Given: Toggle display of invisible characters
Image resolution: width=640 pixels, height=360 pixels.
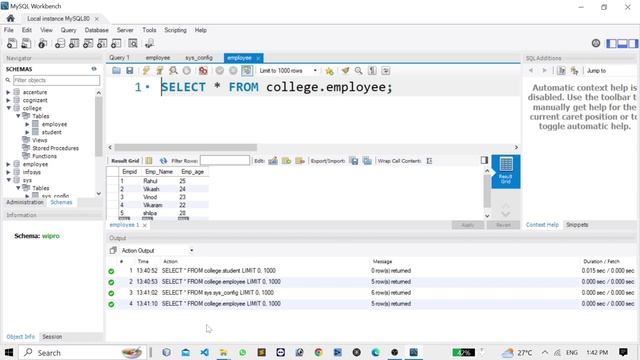Looking at the screenshot, I should [372, 71].
